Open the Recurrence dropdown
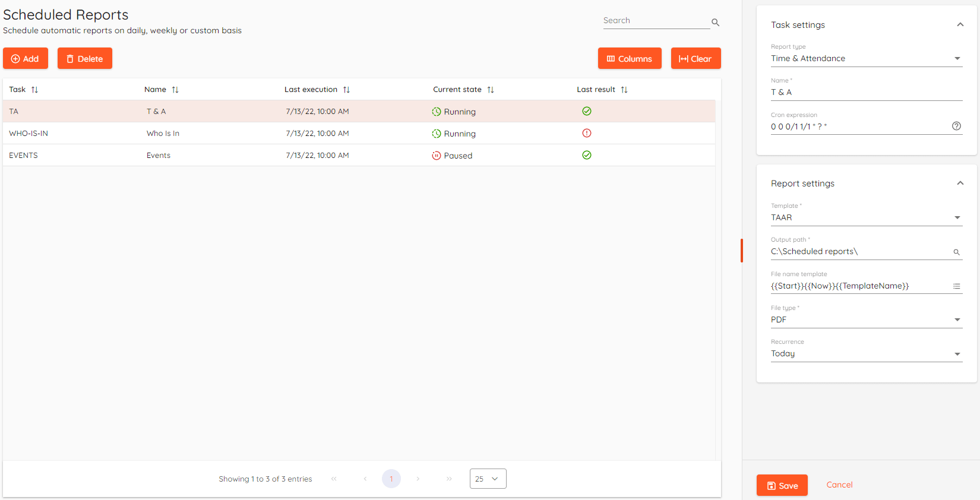Image resolution: width=980 pixels, height=500 pixels. pyautogui.click(x=866, y=353)
